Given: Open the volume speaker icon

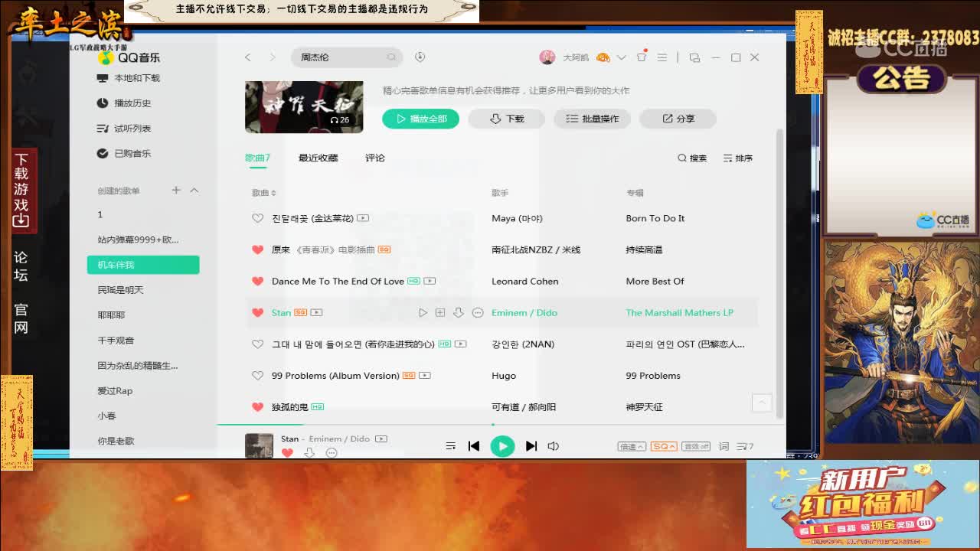Looking at the screenshot, I should (554, 446).
